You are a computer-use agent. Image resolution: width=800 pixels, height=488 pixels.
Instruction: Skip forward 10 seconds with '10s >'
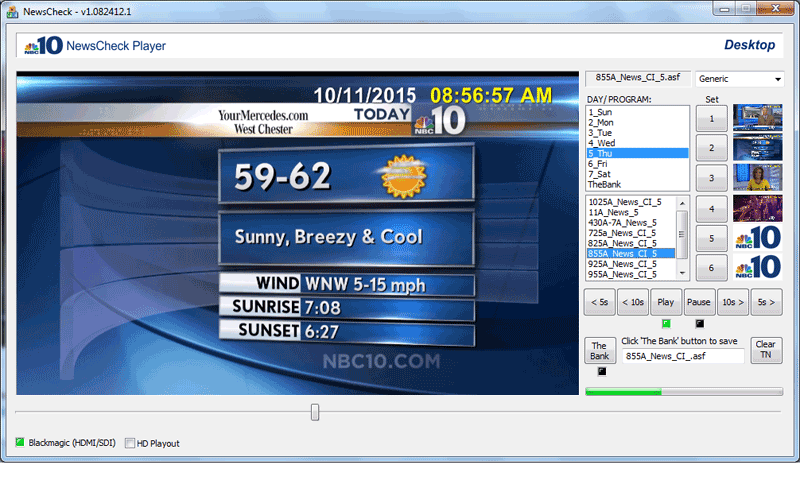pos(733,302)
